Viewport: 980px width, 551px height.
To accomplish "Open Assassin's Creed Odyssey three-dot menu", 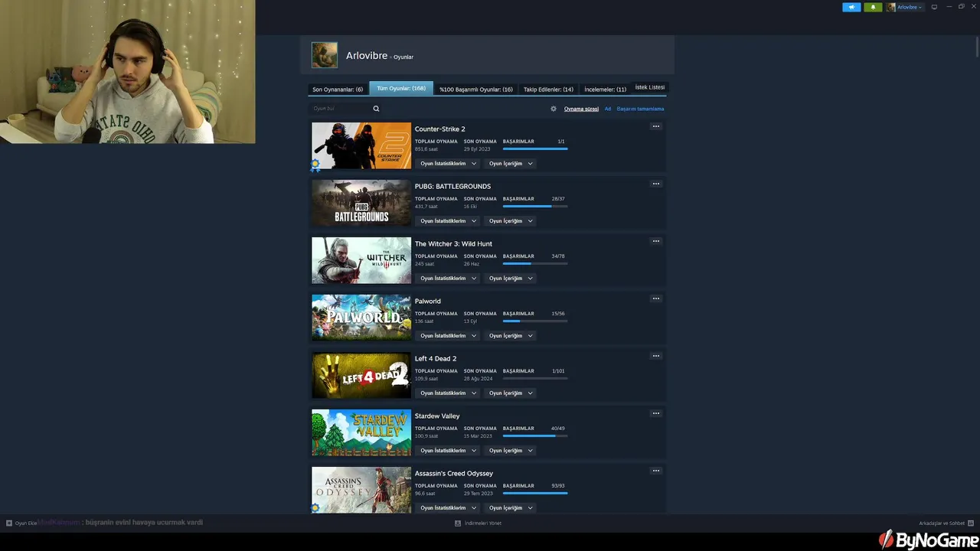I will pyautogui.click(x=656, y=471).
